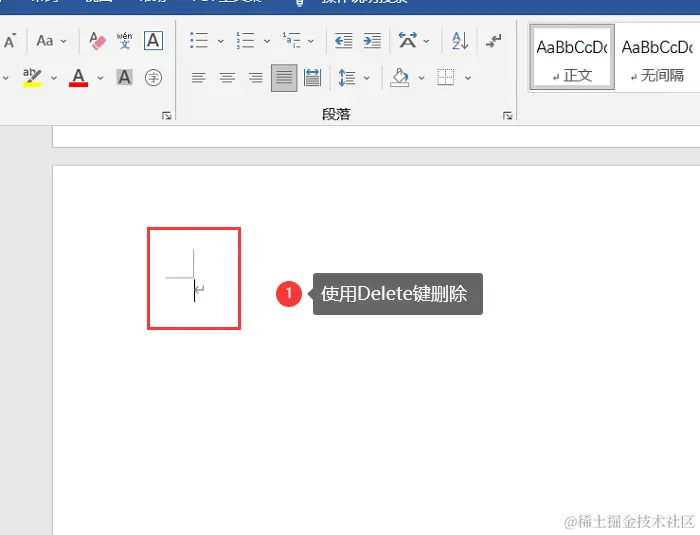Apply numbered list formatting
The image size is (700, 535).
point(246,41)
